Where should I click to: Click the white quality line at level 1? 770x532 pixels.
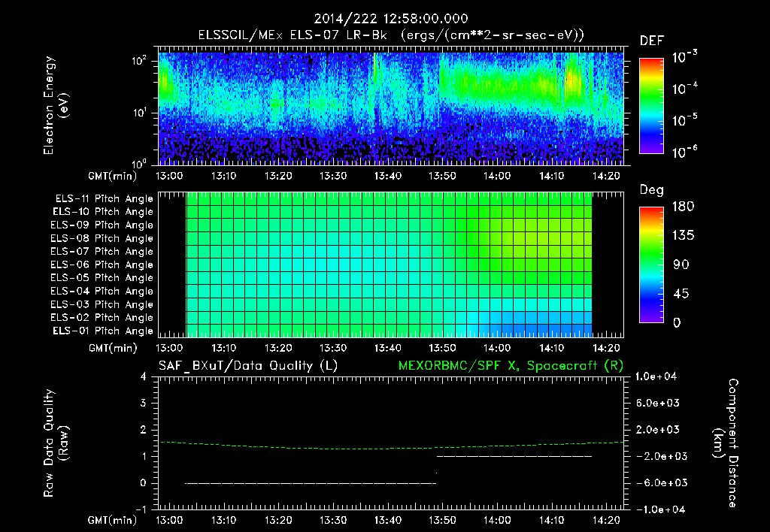click(514, 456)
